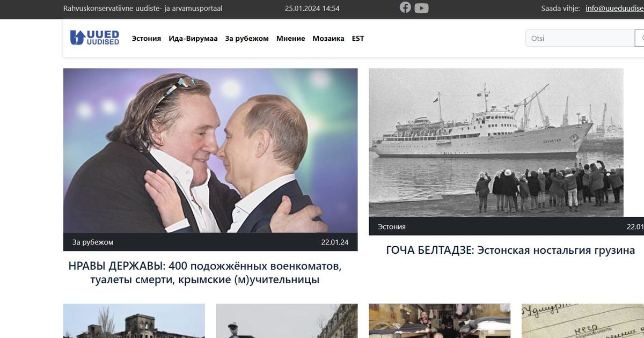Open the handwritten document article thumbnail

[583, 321]
